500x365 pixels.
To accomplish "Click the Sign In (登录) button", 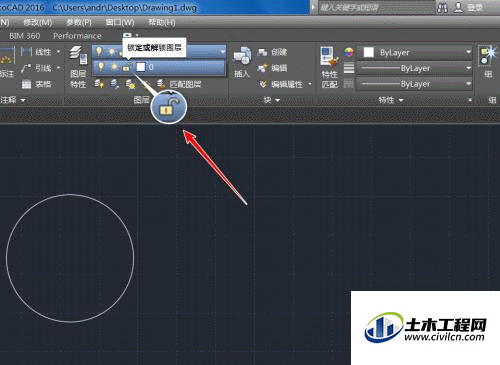I will (475, 8).
